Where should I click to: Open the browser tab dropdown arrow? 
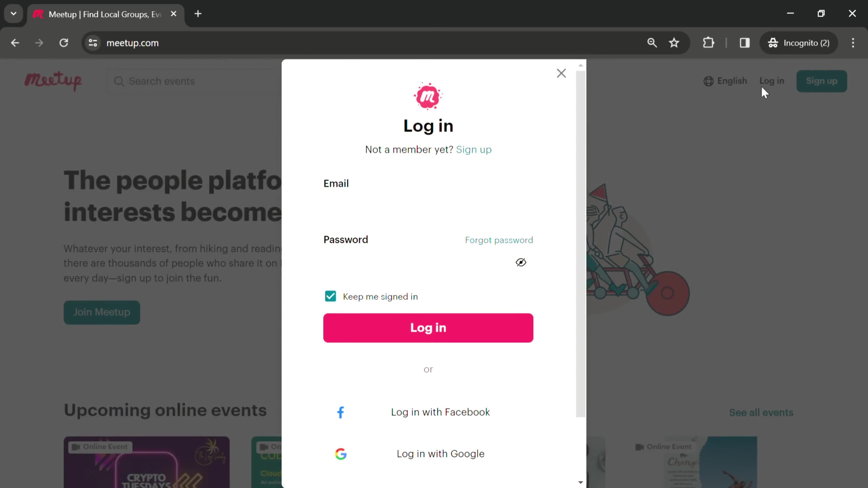pos(13,13)
